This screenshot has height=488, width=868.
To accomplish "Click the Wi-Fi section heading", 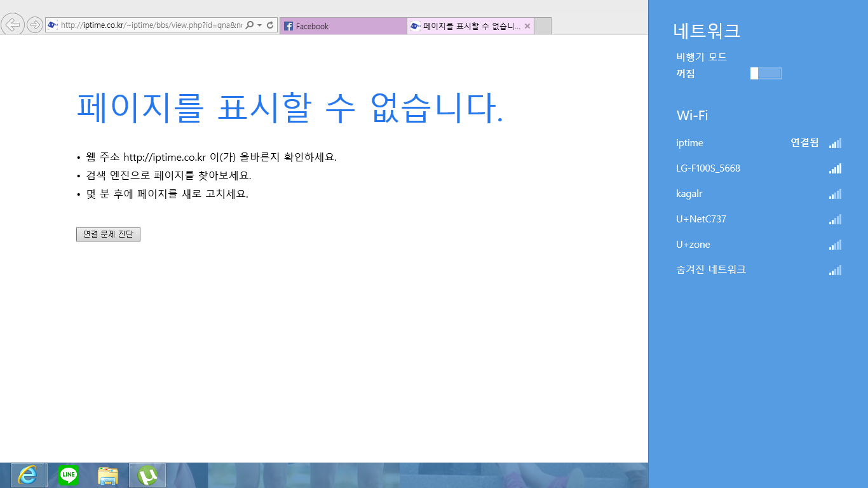I will [x=692, y=116].
